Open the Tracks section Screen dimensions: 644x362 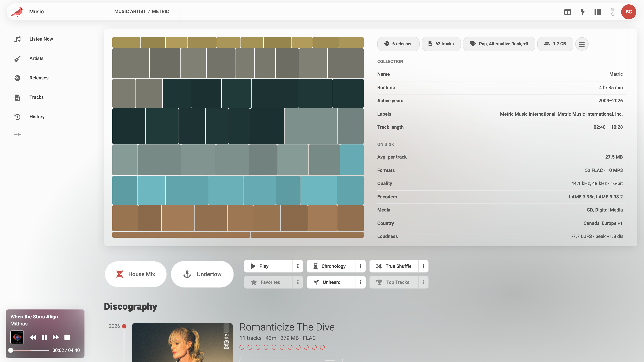tap(37, 97)
